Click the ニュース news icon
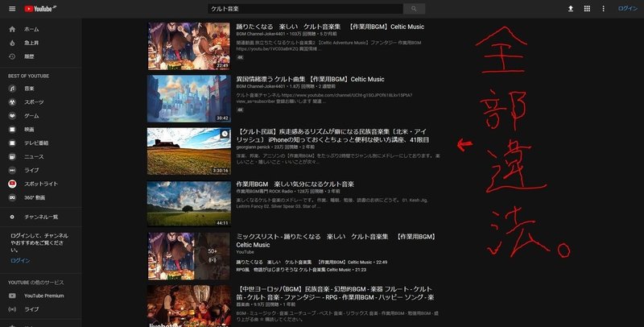Image resolution: width=644 pixels, height=327 pixels. tap(12, 156)
